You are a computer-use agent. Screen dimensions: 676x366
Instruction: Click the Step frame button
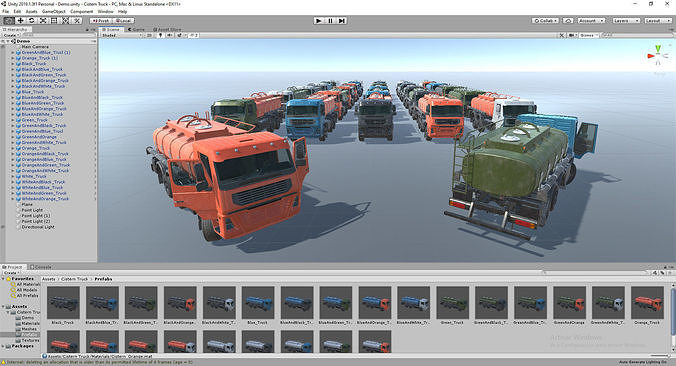point(341,20)
